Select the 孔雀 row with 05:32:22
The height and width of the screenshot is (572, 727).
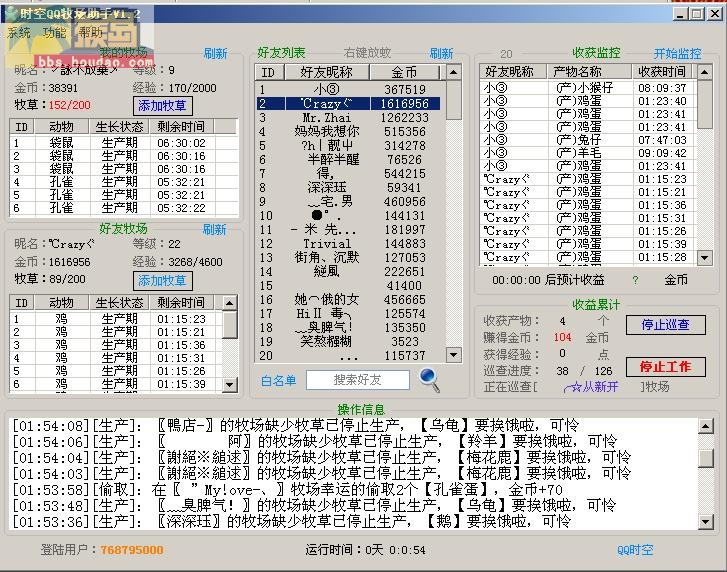(123, 208)
